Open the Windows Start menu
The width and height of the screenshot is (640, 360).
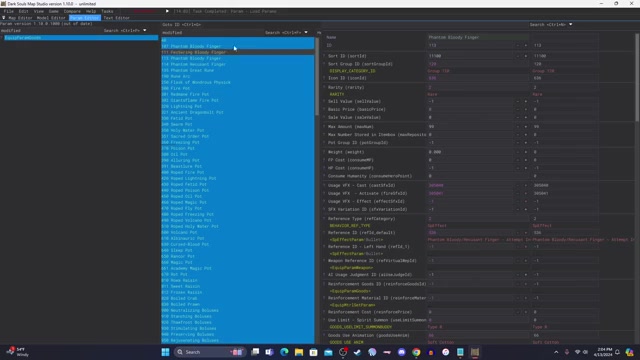coord(165,352)
